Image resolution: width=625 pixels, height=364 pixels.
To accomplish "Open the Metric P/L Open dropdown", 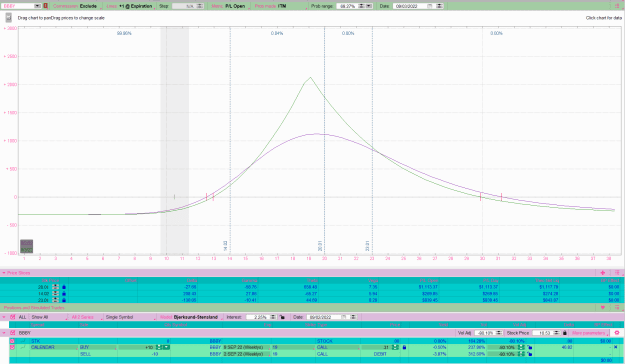I will click(x=230, y=6).
